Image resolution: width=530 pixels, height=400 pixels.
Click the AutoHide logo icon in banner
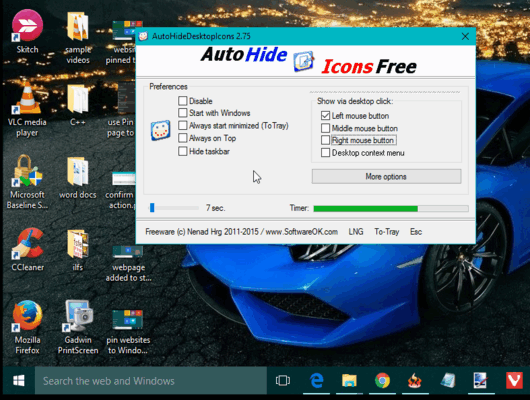[303, 62]
